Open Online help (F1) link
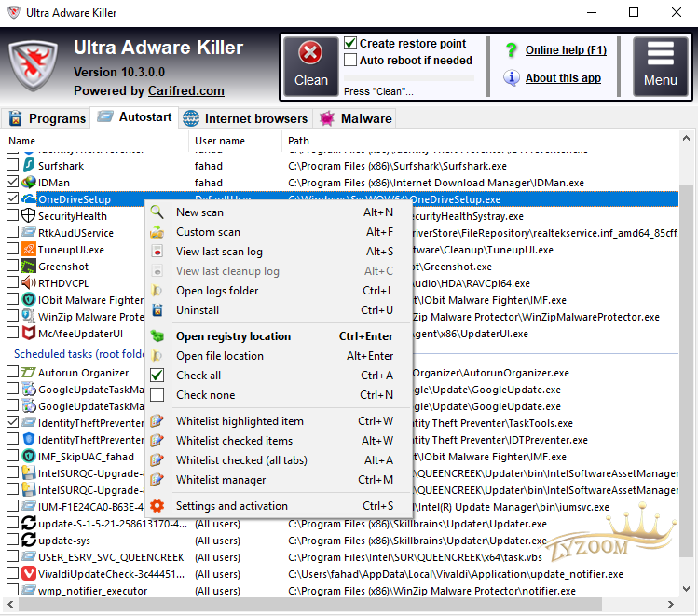The height and width of the screenshot is (616, 698). tap(566, 50)
